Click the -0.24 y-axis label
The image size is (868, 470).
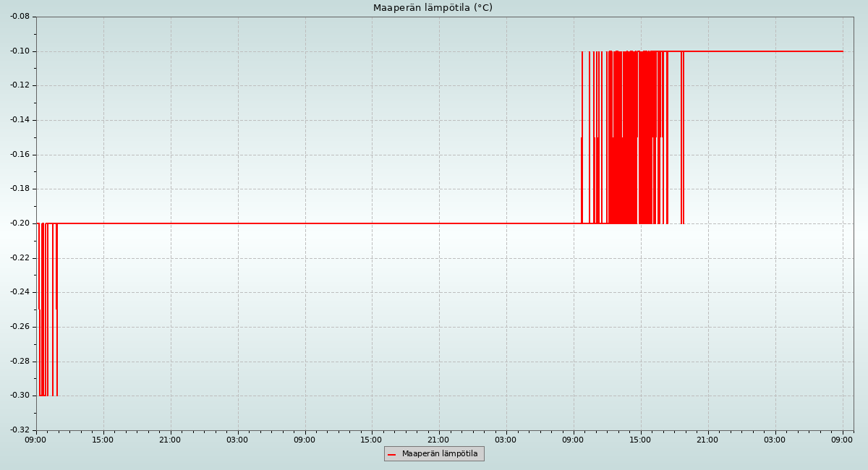(20, 292)
